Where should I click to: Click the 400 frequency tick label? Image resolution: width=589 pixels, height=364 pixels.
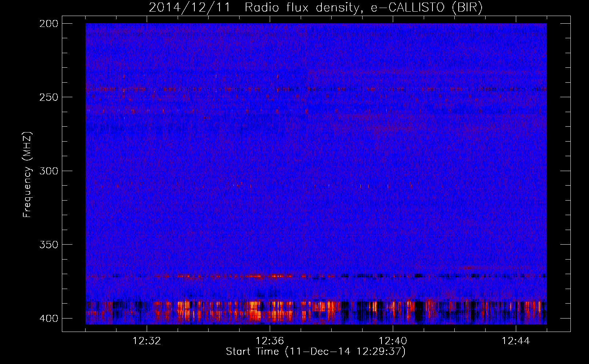pyautogui.click(x=48, y=318)
